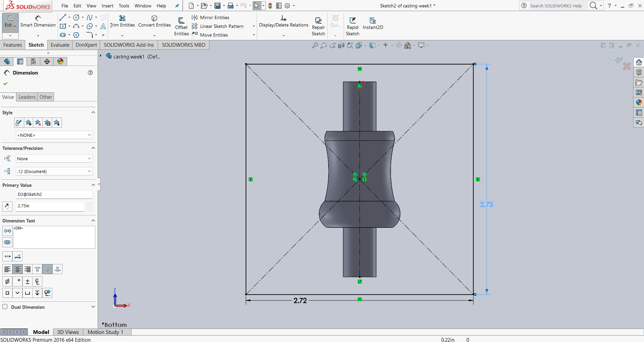Switch to the Motion Study 1 tab
This screenshot has height=342, width=644.
[x=105, y=332]
